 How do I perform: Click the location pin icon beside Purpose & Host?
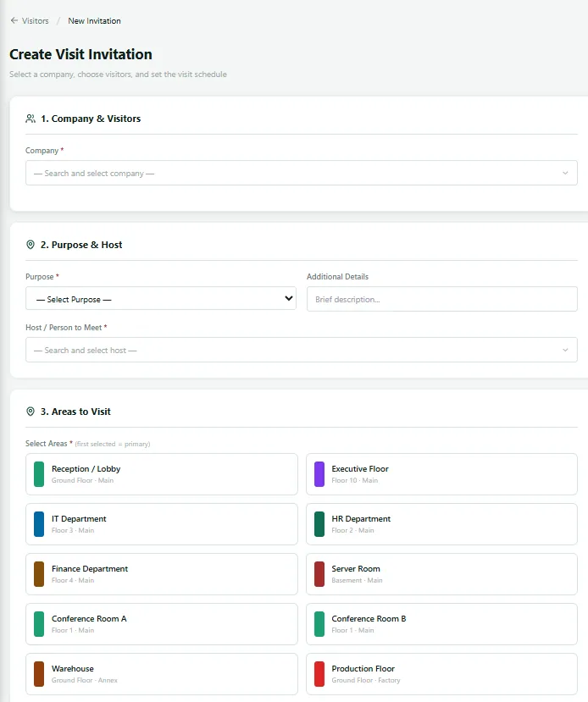tap(31, 245)
